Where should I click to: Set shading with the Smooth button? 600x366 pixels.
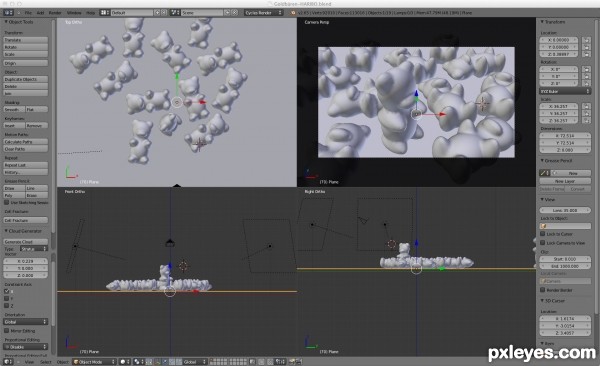point(14,109)
